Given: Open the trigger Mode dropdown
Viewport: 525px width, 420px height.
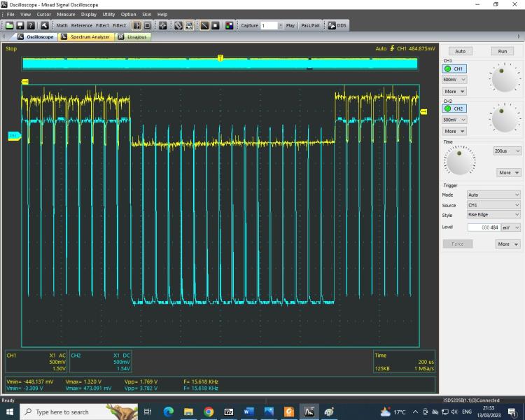Looking at the screenshot, I should [493, 195].
